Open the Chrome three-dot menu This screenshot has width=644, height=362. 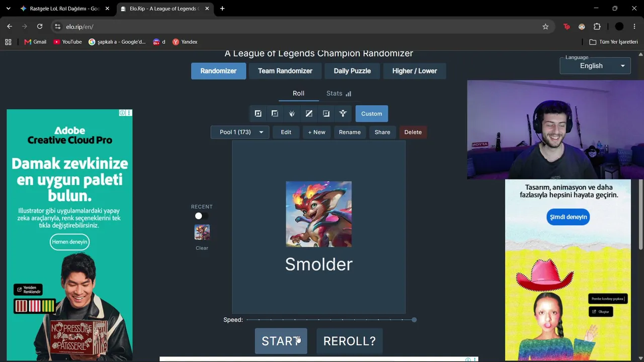(634, 27)
